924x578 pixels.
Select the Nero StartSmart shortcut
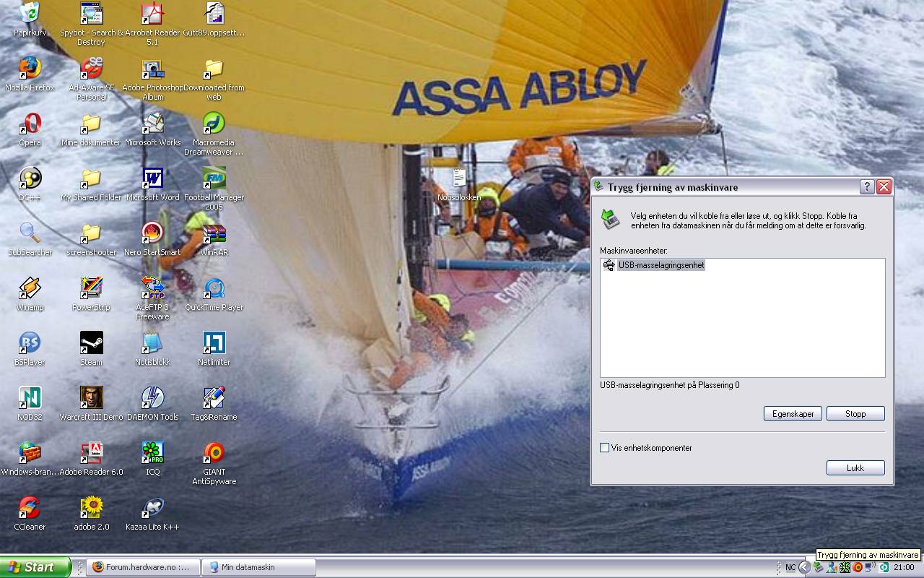tap(152, 234)
